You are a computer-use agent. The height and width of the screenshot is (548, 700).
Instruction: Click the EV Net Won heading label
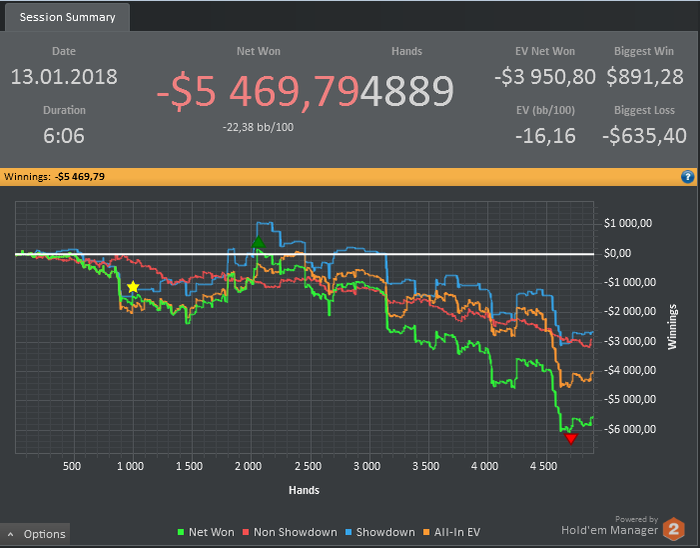[x=545, y=51]
